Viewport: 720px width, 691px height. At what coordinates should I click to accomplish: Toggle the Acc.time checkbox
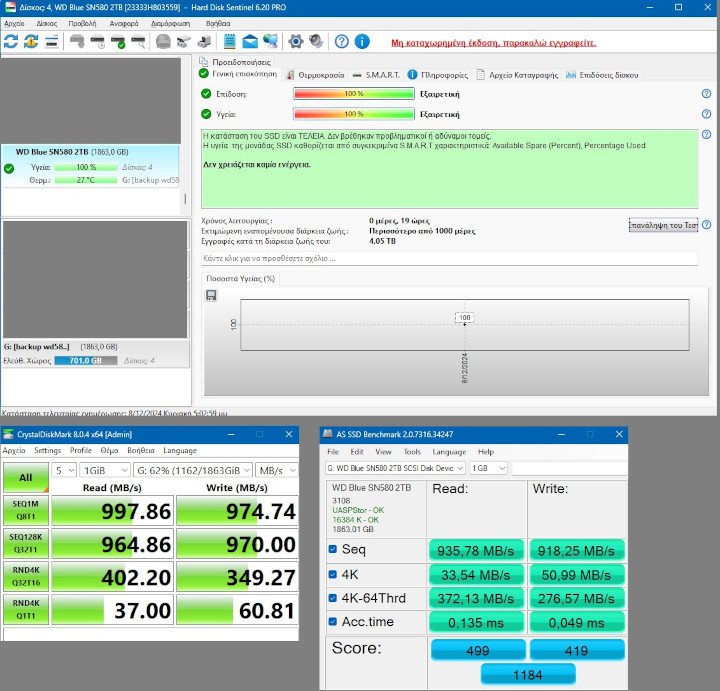333,621
